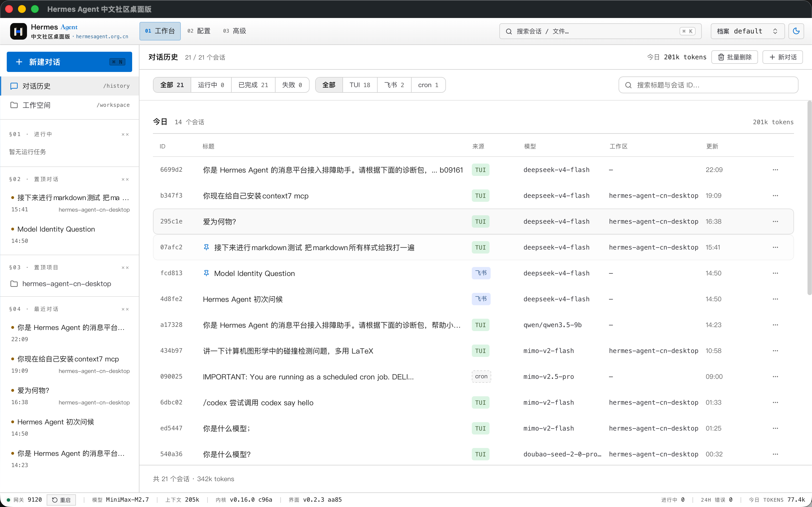Click the search icon in the title filter

pos(628,85)
